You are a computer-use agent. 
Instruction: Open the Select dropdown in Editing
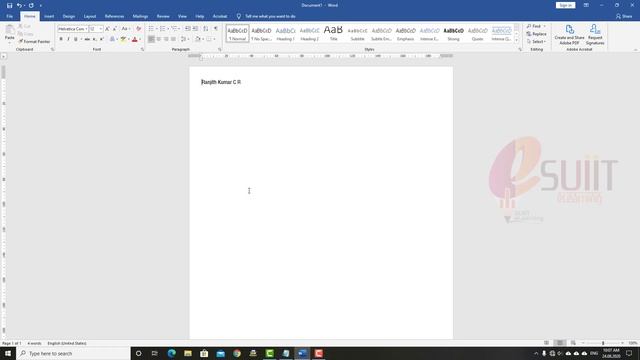pyautogui.click(x=536, y=42)
